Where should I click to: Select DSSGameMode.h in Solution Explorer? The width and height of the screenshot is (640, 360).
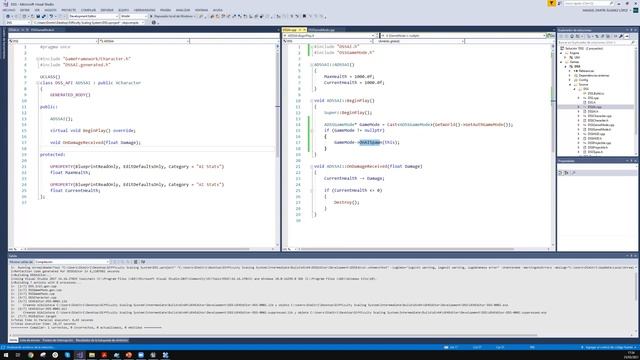[x=599, y=129]
